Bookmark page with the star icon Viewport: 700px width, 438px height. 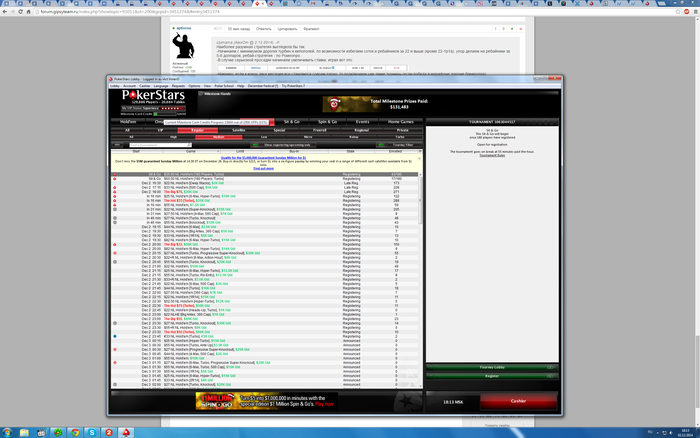(678, 12)
